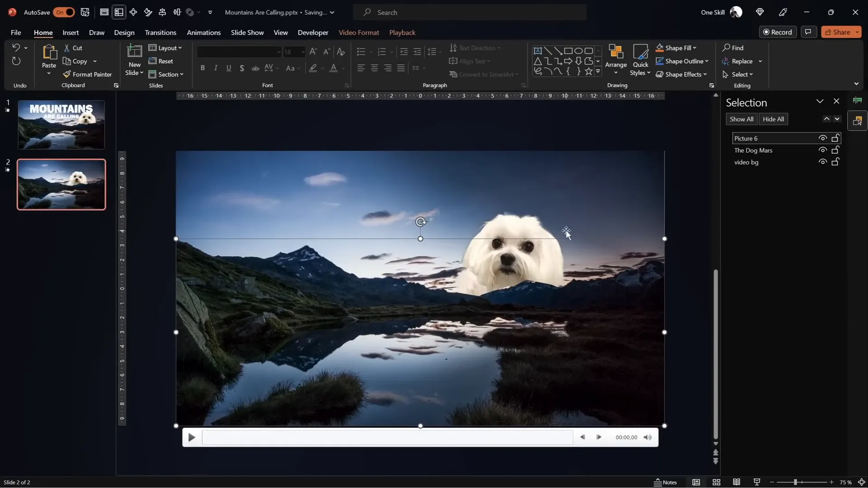Click the Bold formatting icon
The height and width of the screenshot is (488, 868).
click(203, 68)
